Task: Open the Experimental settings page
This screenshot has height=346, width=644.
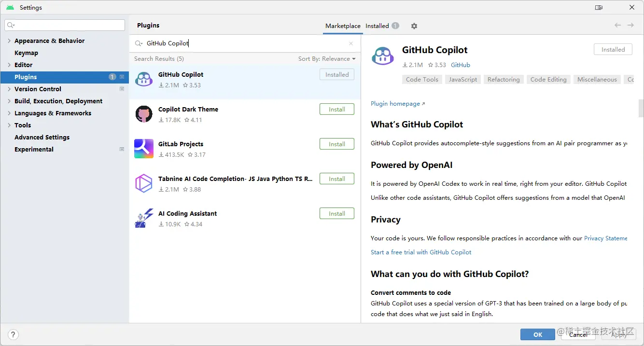Action: click(34, 150)
